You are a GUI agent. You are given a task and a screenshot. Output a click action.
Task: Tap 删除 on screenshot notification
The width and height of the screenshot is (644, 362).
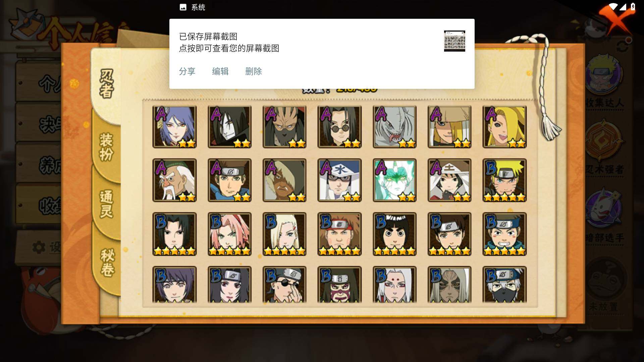click(254, 71)
